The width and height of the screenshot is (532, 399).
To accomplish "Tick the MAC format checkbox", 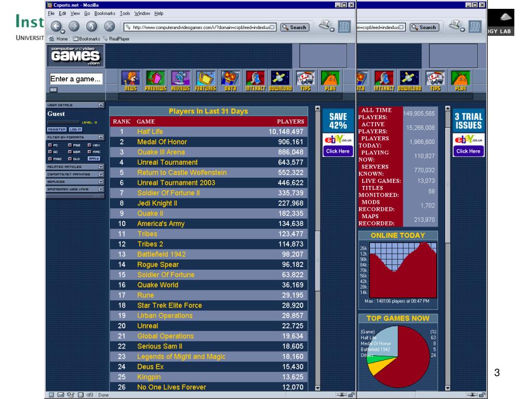I will 89,152.
